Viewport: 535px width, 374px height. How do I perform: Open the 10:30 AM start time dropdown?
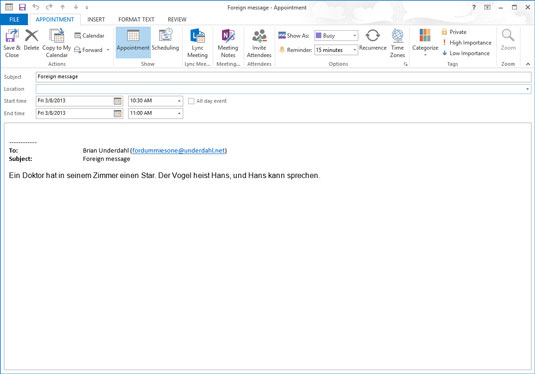pos(179,101)
